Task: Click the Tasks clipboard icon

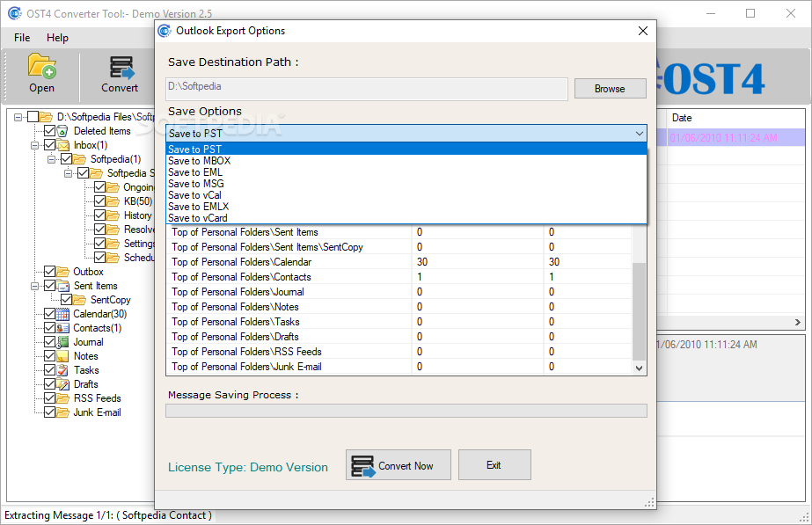Action: coord(62,370)
